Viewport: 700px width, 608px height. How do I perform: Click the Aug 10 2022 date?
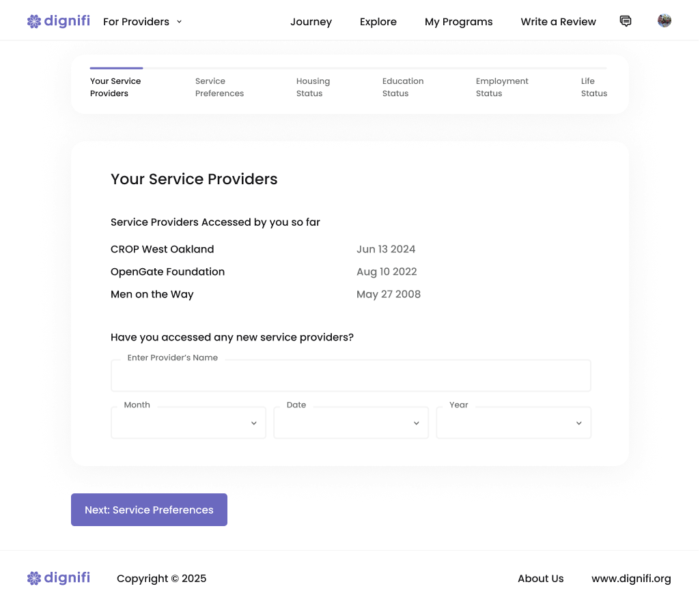tap(387, 272)
